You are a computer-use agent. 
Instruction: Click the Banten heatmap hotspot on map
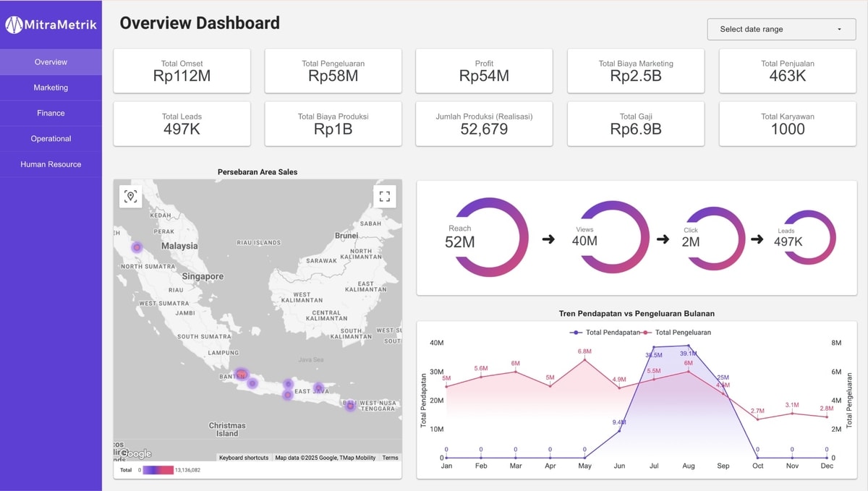[x=242, y=374]
